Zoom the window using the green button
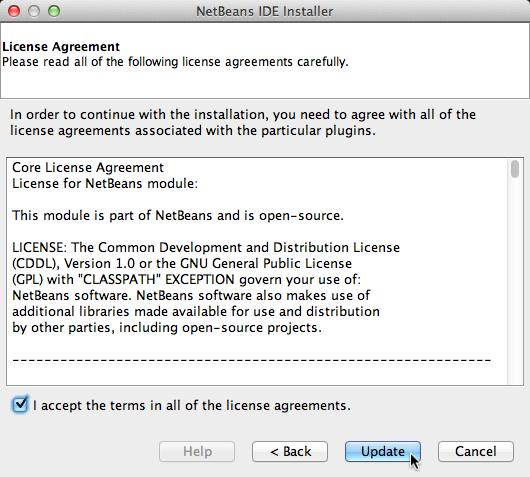 [54, 11]
